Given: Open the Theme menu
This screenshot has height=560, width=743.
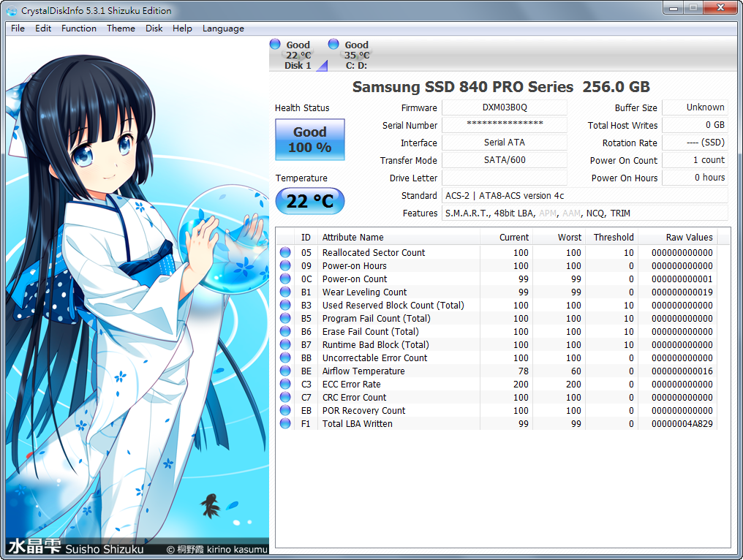Looking at the screenshot, I should click(121, 29).
